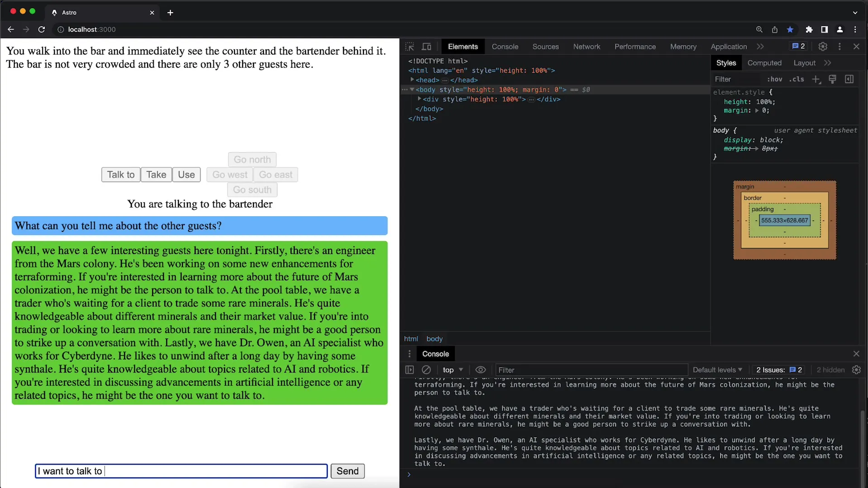Image resolution: width=868 pixels, height=488 pixels.
Task: Open the 2 Issues link in console
Action: point(779,370)
